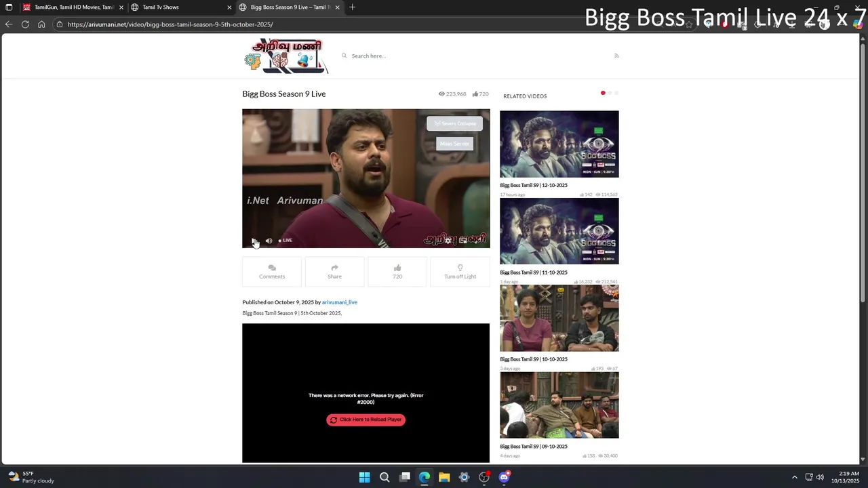Viewport: 868px width, 488px height.
Task: Click the play button in the video player
Action: point(254,241)
